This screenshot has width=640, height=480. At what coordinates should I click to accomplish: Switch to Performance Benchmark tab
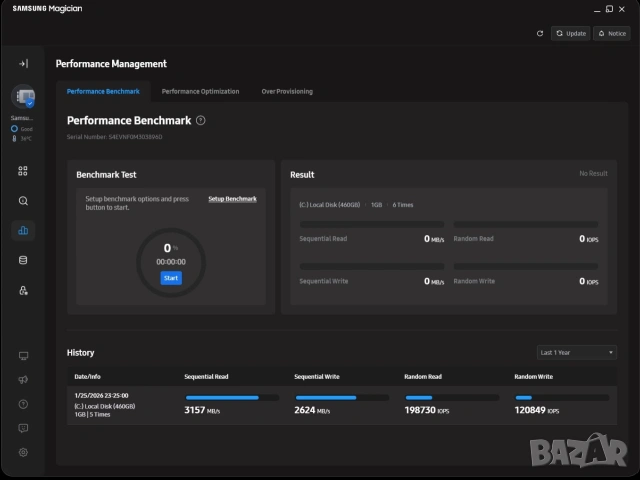coord(103,91)
